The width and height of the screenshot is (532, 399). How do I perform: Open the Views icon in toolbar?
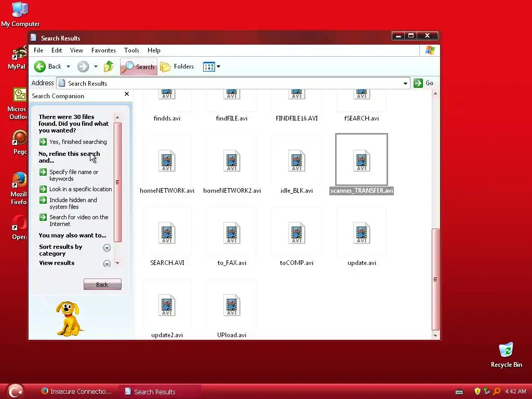point(209,66)
